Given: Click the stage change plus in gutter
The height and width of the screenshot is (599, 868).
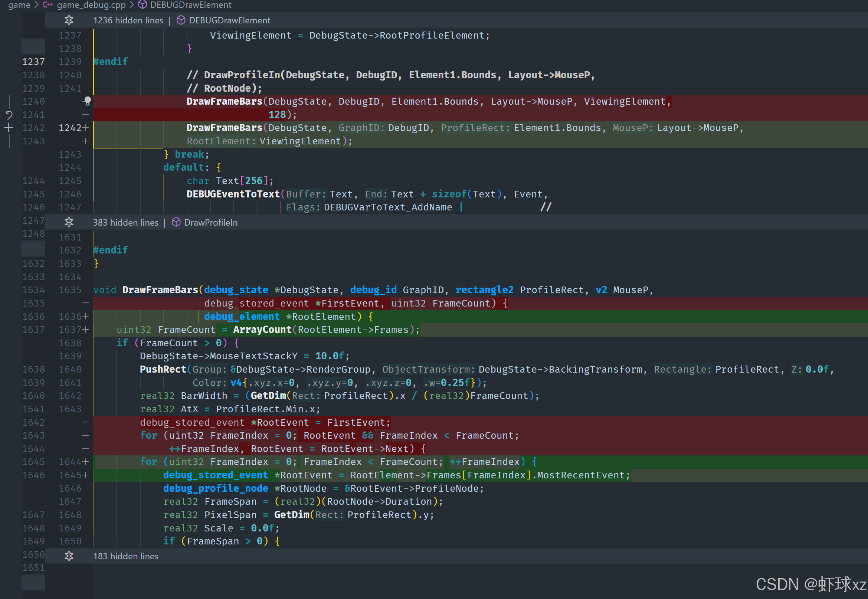Looking at the screenshot, I should click(x=9, y=128).
